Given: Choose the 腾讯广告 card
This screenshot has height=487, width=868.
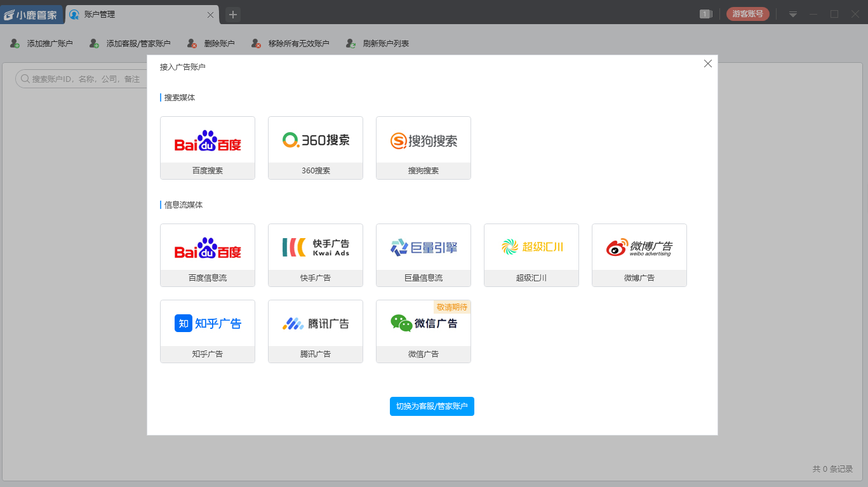Looking at the screenshot, I should pos(316,331).
